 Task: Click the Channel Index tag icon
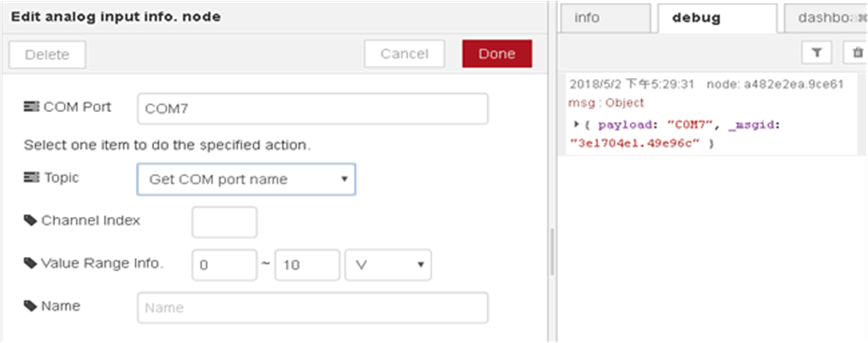(x=30, y=221)
